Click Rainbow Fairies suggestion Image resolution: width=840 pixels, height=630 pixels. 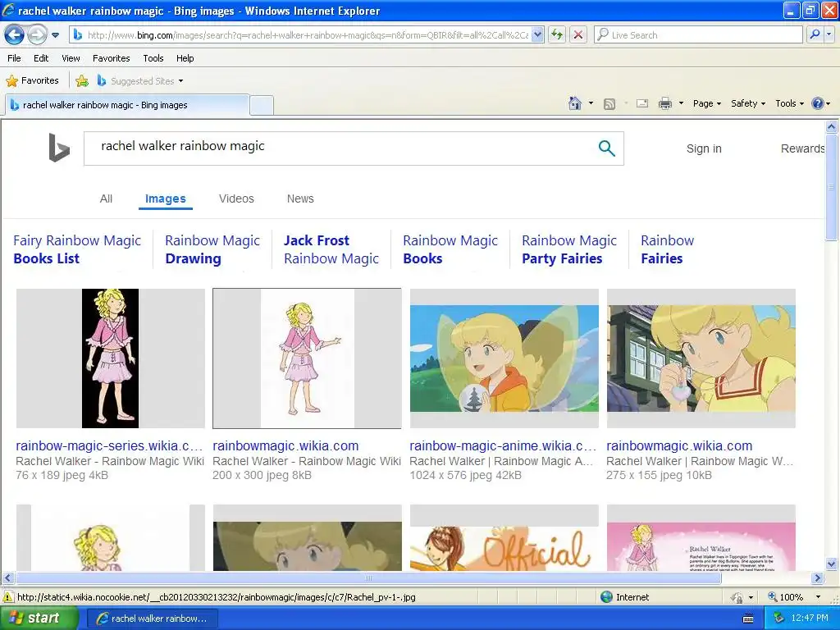(x=667, y=249)
